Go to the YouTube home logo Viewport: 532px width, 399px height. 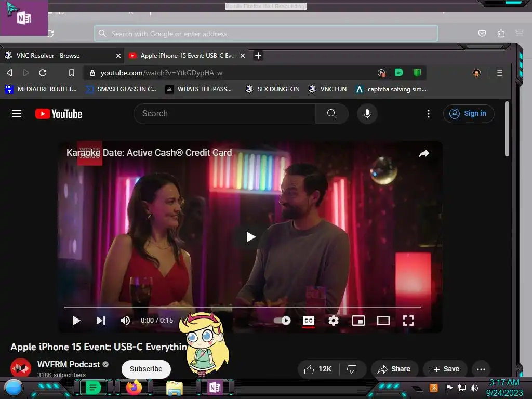(59, 114)
